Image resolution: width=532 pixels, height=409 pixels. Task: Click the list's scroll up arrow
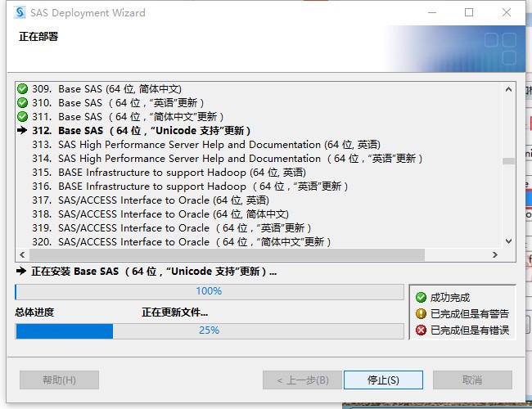(x=508, y=89)
